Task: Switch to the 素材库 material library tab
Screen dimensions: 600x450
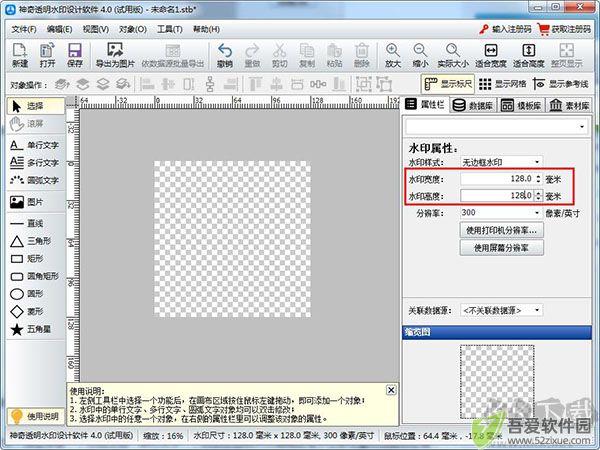Action: (x=569, y=105)
